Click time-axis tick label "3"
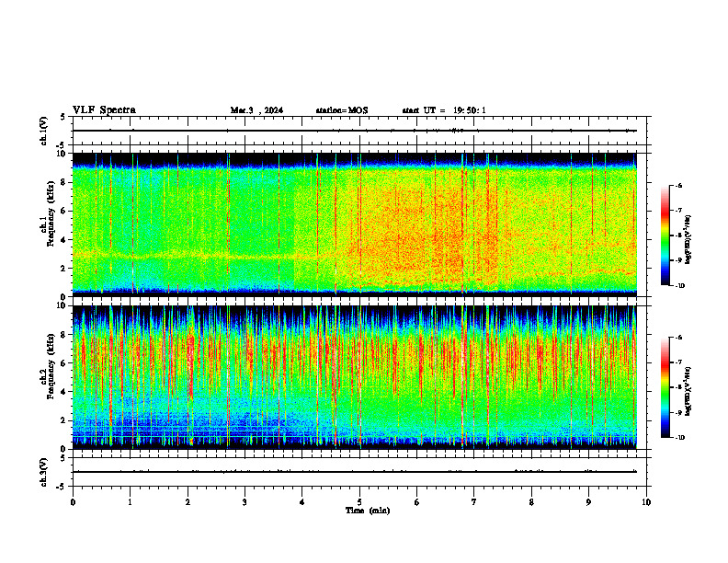This screenshot has height=563, width=728. 245,502
